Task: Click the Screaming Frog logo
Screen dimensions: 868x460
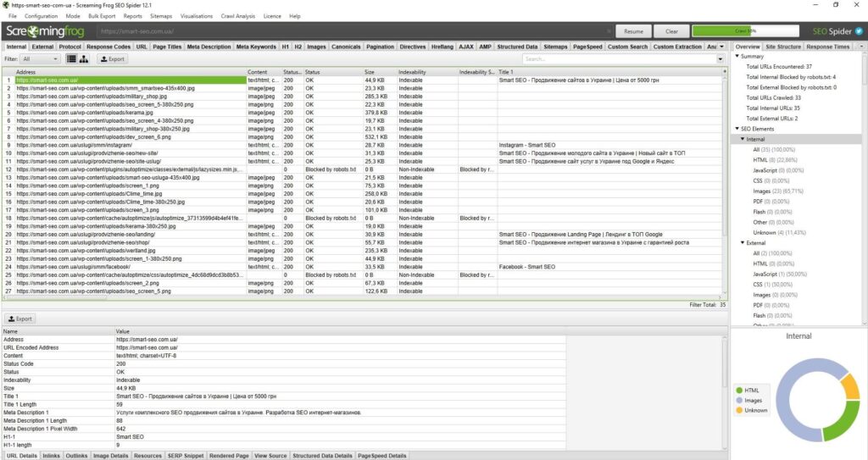Action: pos(46,31)
